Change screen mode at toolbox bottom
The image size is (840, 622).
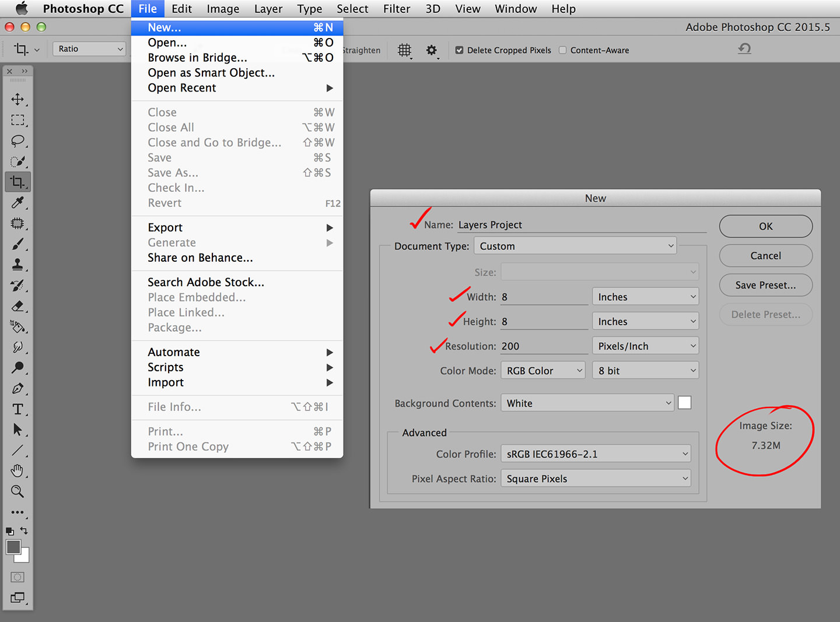coord(17,598)
